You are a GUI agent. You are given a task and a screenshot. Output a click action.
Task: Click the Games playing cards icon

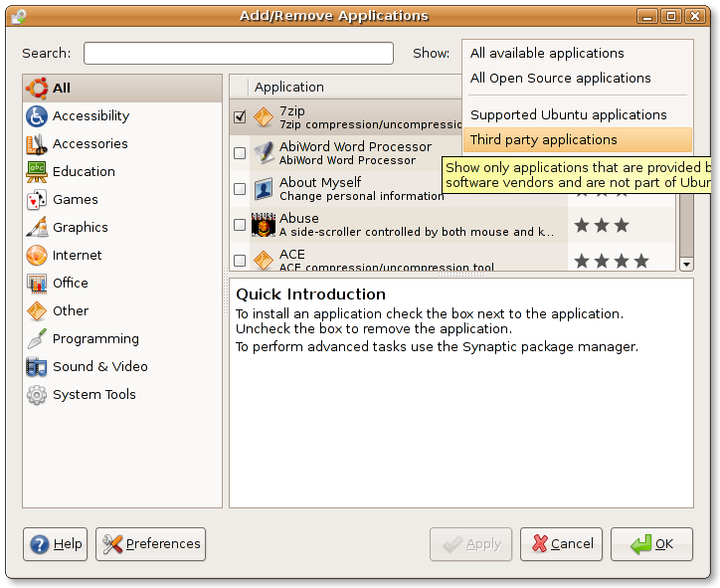point(37,199)
